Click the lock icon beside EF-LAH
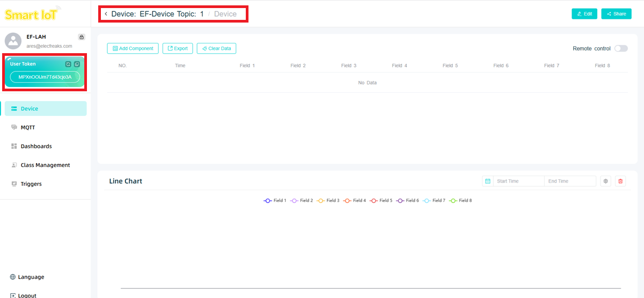 tap(82, 37)
